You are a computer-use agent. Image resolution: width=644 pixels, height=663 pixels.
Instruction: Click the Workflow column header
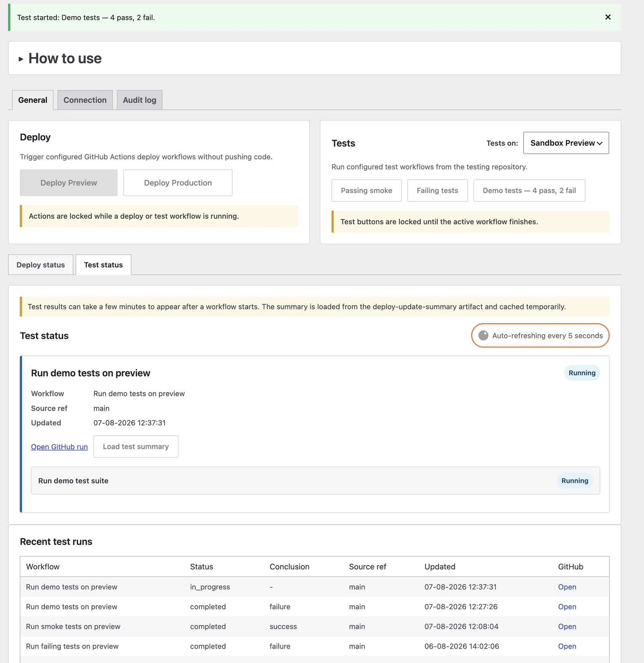coord(43,566)
